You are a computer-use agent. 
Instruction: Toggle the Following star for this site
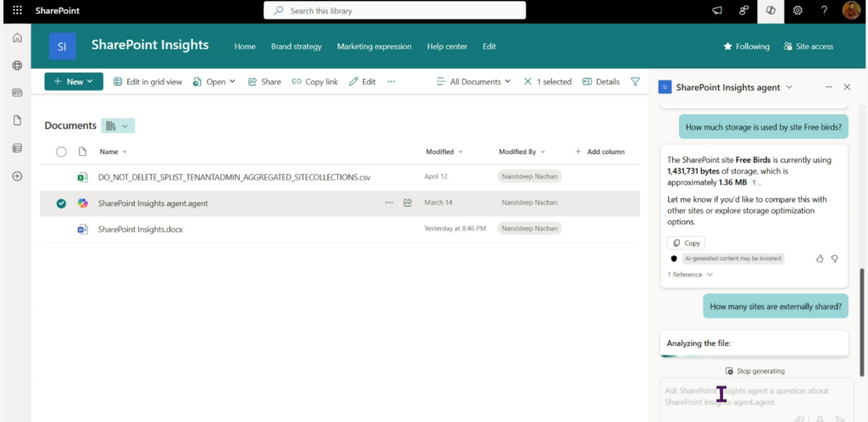click(x=746, y=47)
